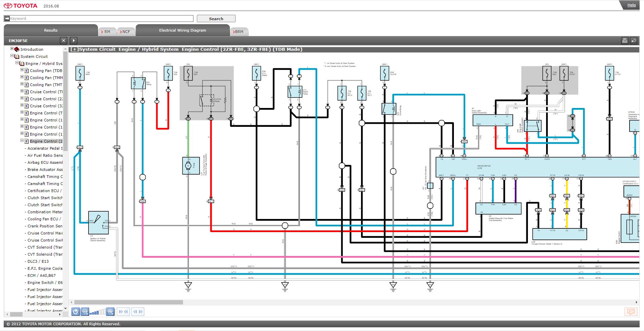Click the arrow icon left of the Keyword field

click(x=7, y=19)
